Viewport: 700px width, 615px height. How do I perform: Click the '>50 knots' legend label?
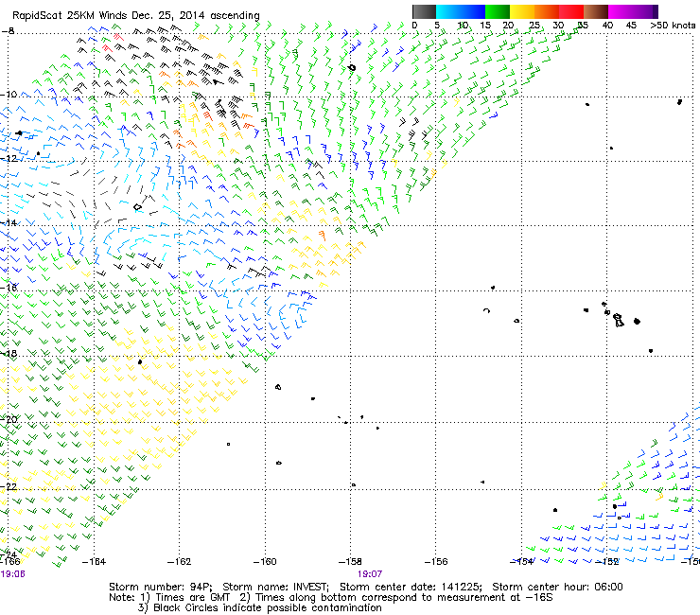click(x=673, y=26)
